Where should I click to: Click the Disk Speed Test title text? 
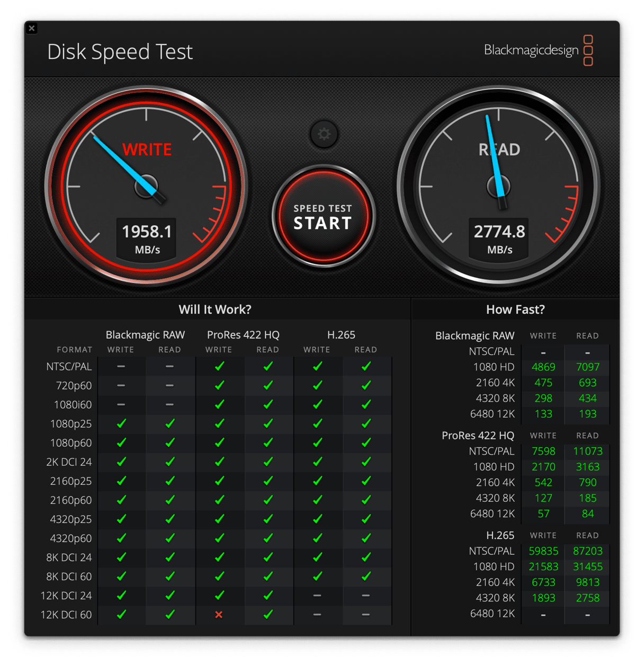pos(120,52)
